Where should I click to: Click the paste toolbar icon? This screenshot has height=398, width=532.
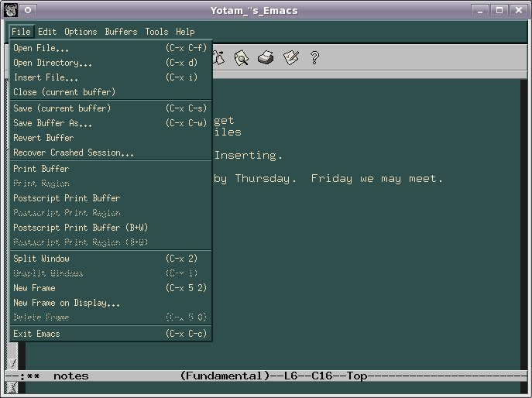click(x=219, y=57)
